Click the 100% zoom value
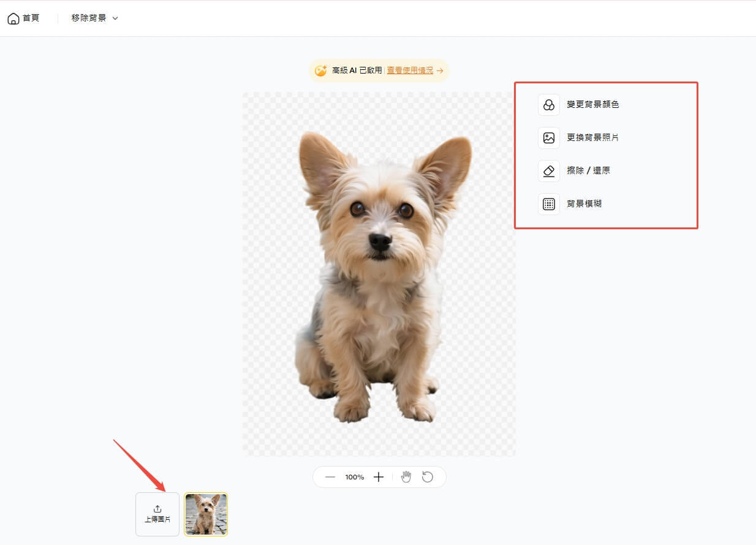Screen dimensions: 756x545 point(355,477)
